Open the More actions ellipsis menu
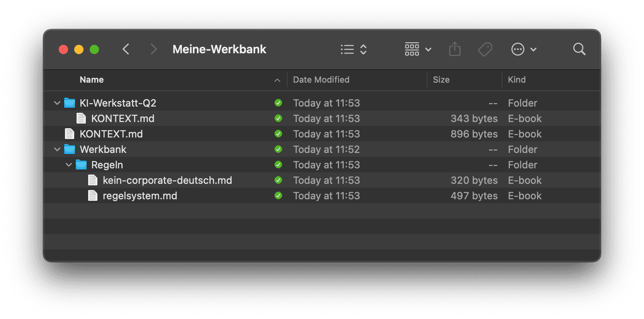Viewport: 644px width, 319px height. [524, 49]
